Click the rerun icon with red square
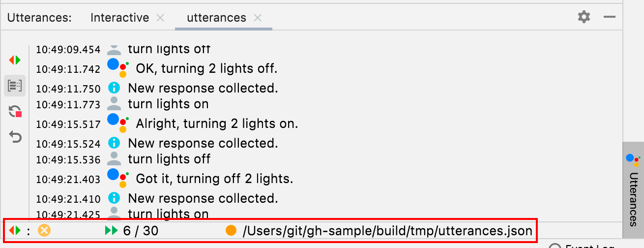The height and width of the screenshot is (248, 644). (15, 111)
